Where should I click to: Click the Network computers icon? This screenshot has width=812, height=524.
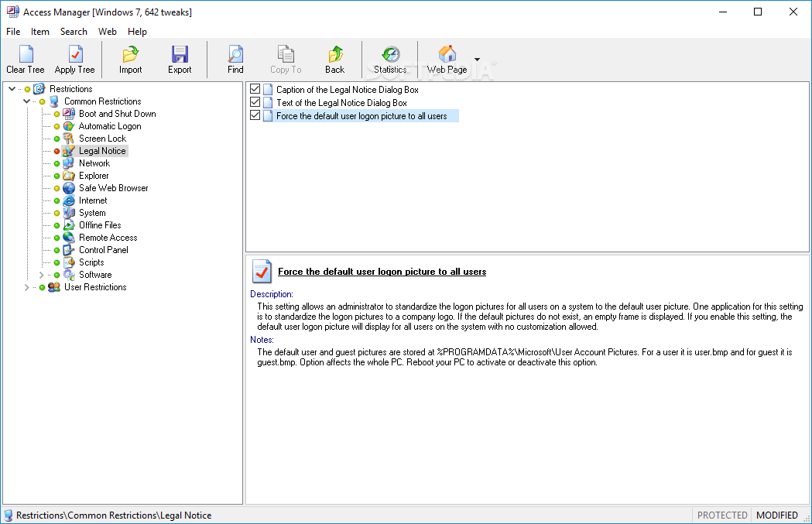click(x=69, y=163)
